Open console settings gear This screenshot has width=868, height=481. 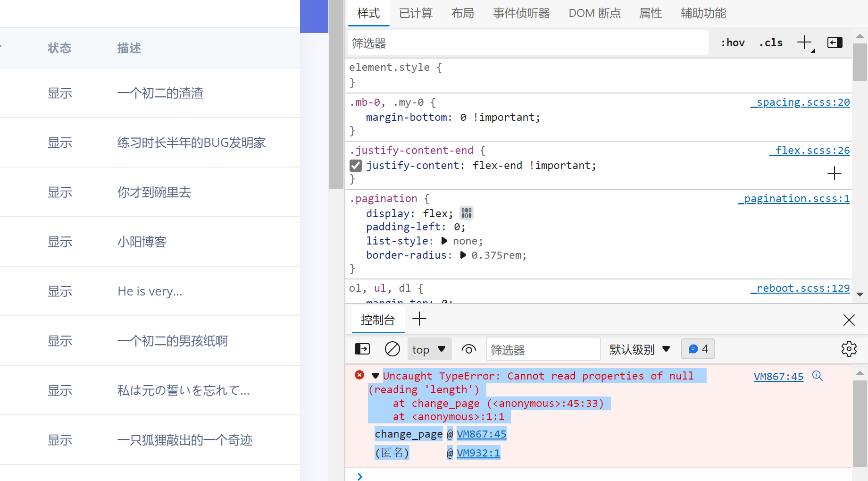(849, 349)
